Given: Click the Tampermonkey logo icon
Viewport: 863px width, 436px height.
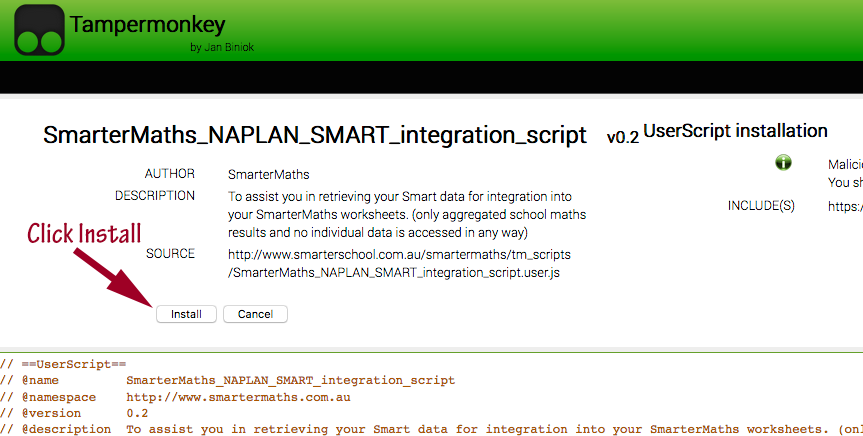Looking at the screenshot, I should click(x=39, y=31).
